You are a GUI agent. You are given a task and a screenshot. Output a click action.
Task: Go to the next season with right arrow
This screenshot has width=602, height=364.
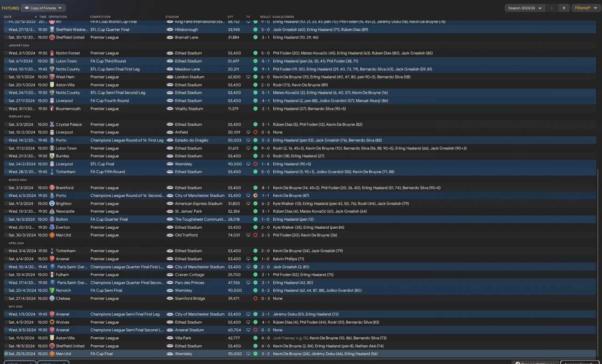564,8
